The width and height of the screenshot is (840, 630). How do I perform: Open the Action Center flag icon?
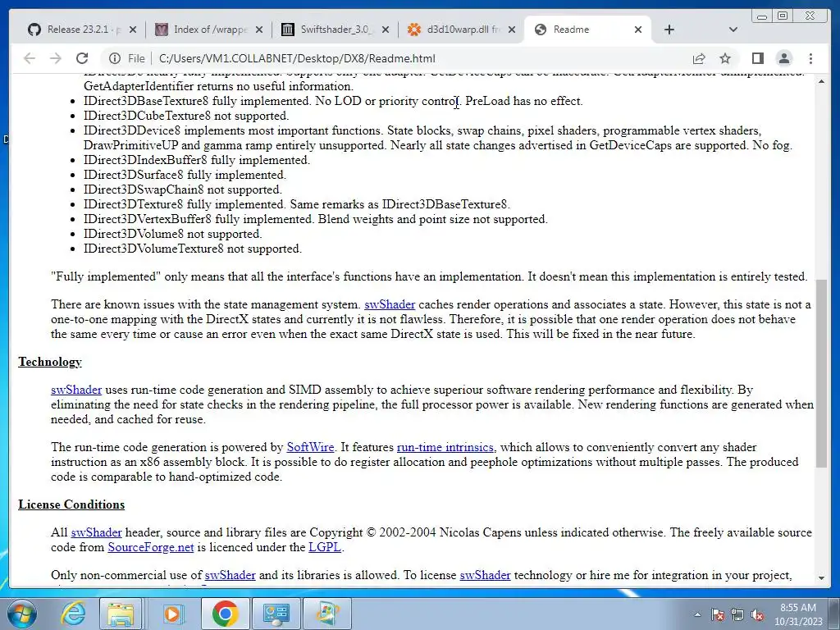(x=718, y=614)
